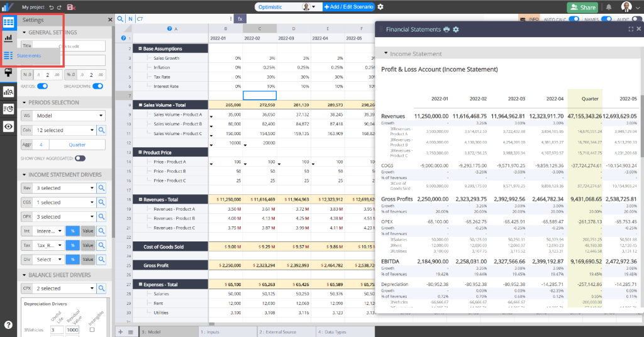Collapse Base Assumptions row group
The height and width of the screenshot is (337, 644).
(x=140, y=48)
